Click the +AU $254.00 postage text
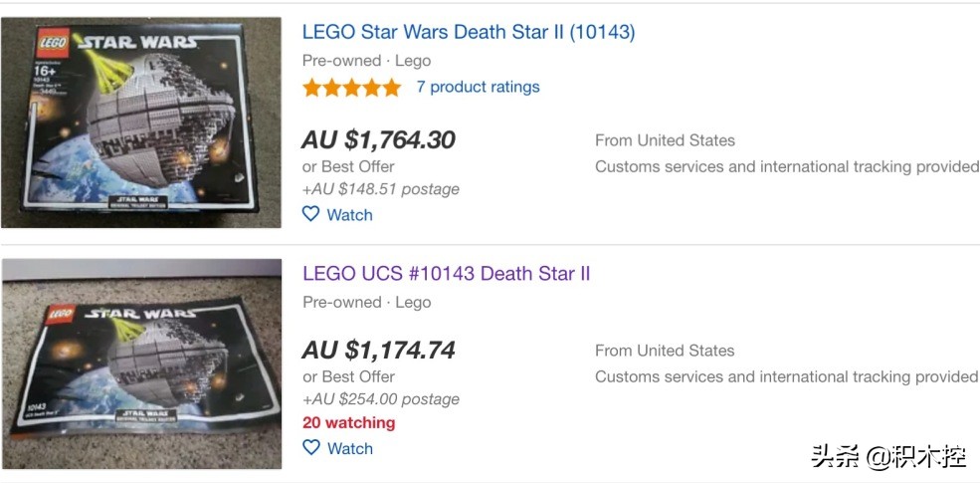 click(x=381, y=399)
